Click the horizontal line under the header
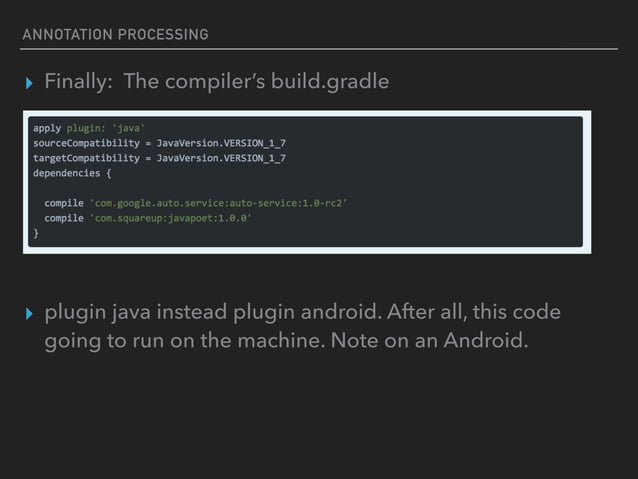The image size is (638, 479). [x=318, y=48]
